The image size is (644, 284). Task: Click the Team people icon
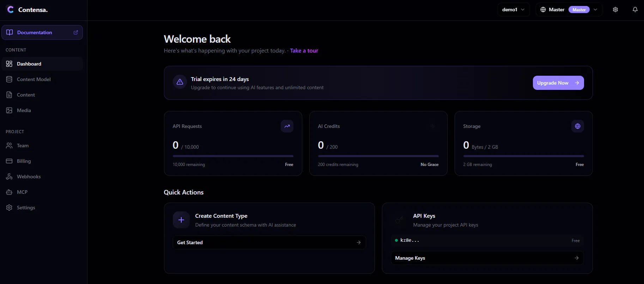coord(9,146)
